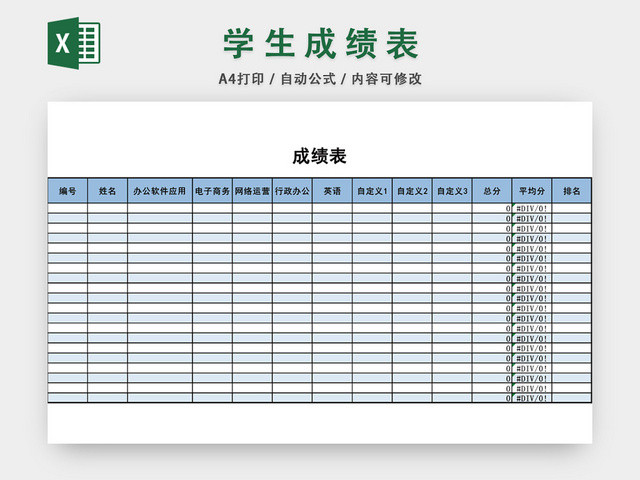Select the 自定义3 column header
640x480 pixels.
tap(452, 191)
